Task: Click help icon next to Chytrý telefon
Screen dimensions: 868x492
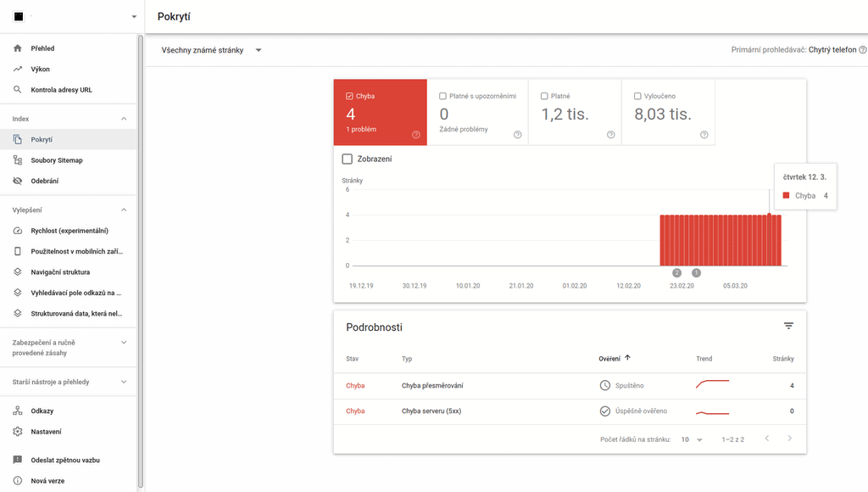Action: [862, 50]
